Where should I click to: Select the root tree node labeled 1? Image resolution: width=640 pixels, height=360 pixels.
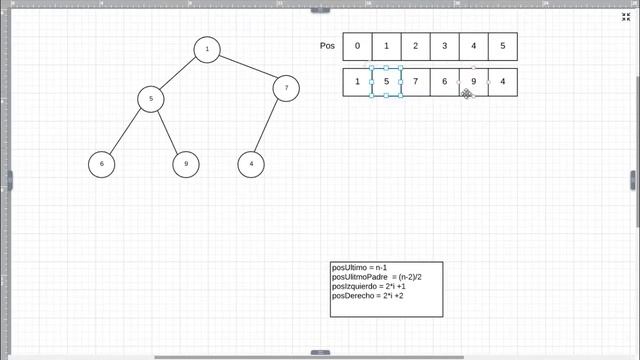(207, 49)
